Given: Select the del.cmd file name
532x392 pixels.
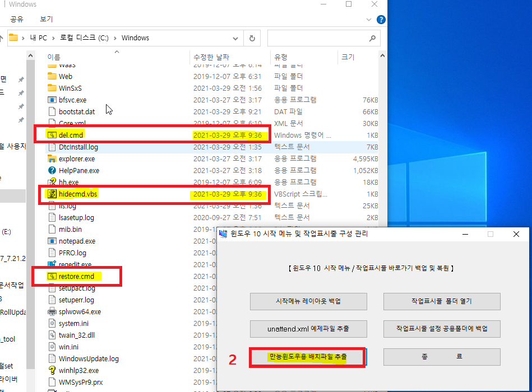Looking at the screenshot, I should tap(71, 135).
